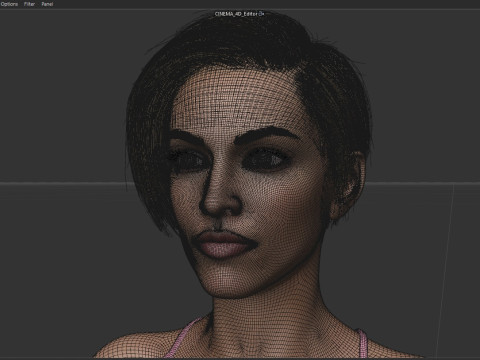Viewport: 480px width, 360px height.
Task: Open the Options menu
Action: coord(9,4)
